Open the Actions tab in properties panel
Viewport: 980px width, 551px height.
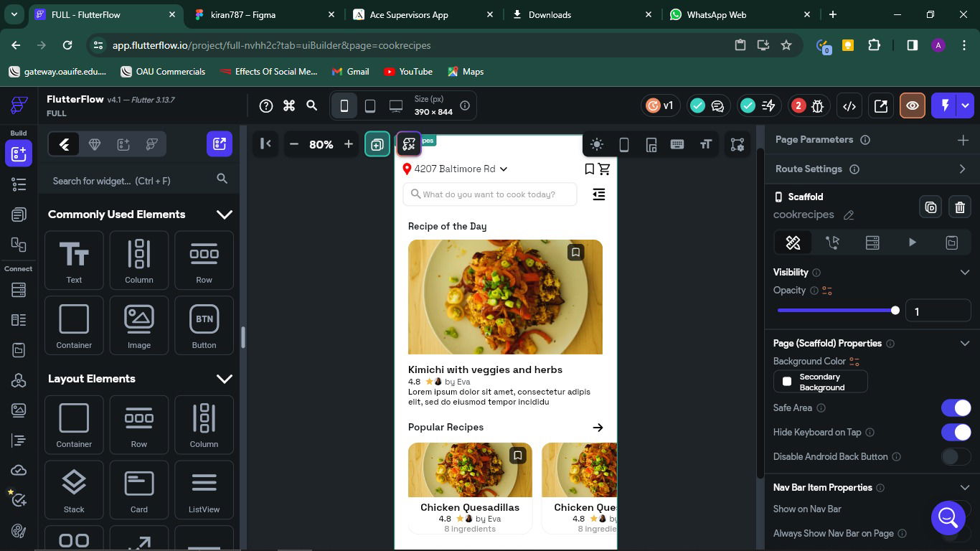832,242
